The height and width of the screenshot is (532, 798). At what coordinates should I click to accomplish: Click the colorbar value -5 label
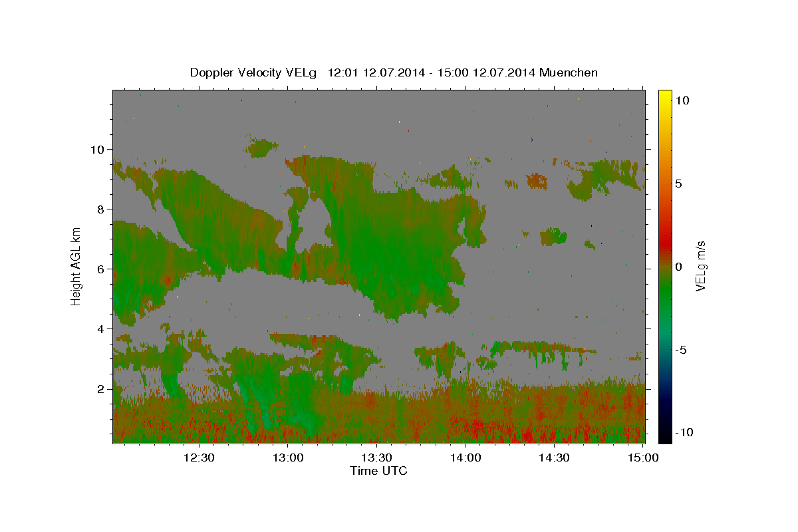(x=682, y=350)
